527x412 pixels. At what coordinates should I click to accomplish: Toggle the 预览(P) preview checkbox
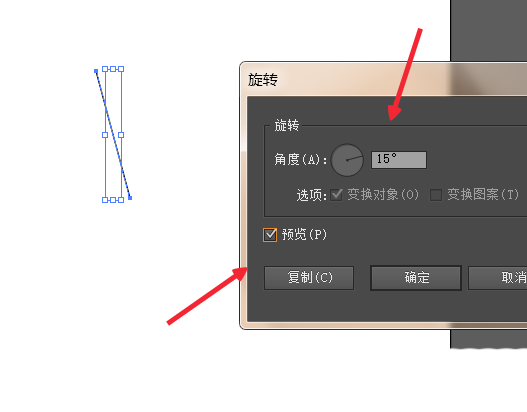coord(270,235)
